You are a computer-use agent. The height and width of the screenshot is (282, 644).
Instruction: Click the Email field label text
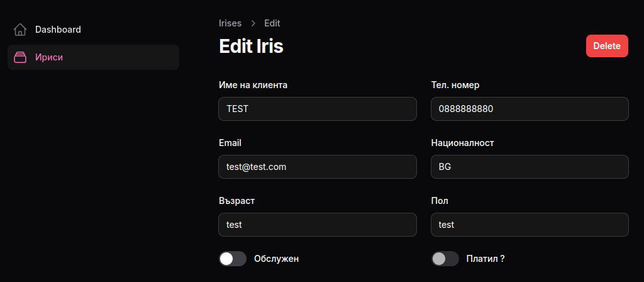(230, 143)
